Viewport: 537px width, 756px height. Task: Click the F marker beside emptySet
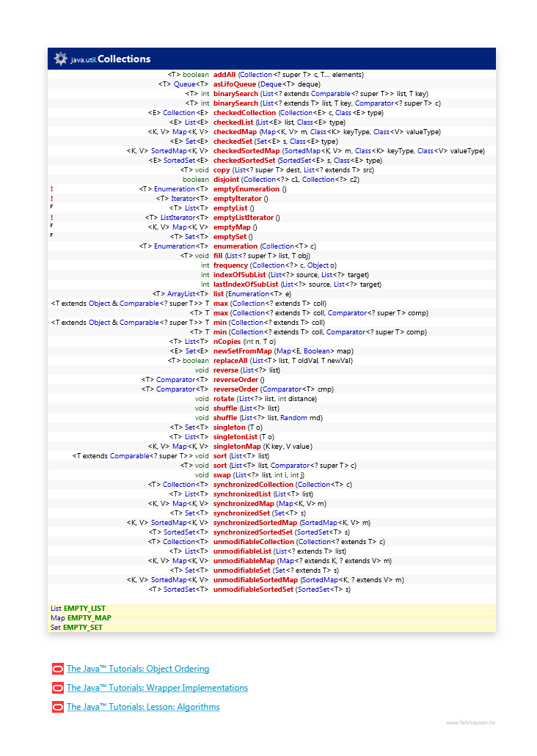point(51,235)
